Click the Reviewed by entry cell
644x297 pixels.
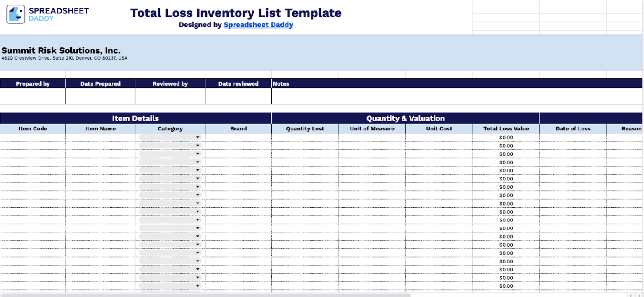[x=170, y=96]
